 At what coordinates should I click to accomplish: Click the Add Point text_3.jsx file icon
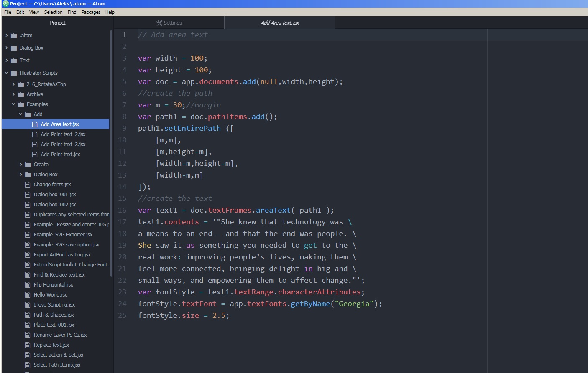coord(35,145)
